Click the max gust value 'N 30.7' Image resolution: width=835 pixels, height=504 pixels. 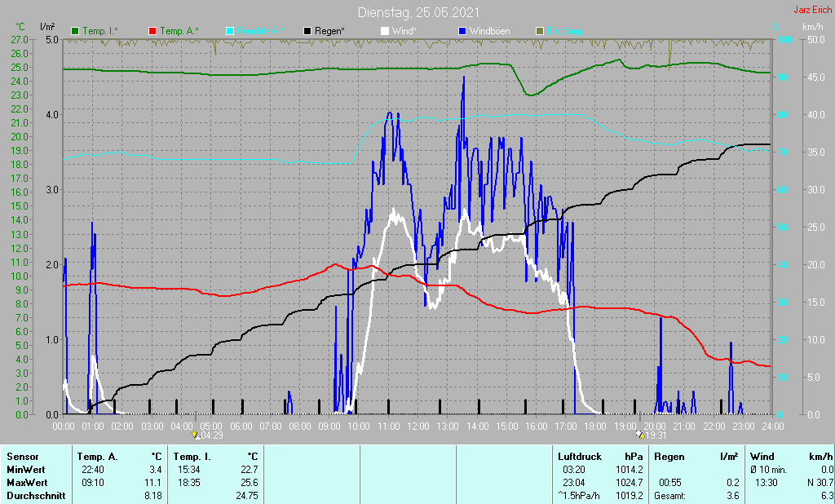click(x=820, y=483)
